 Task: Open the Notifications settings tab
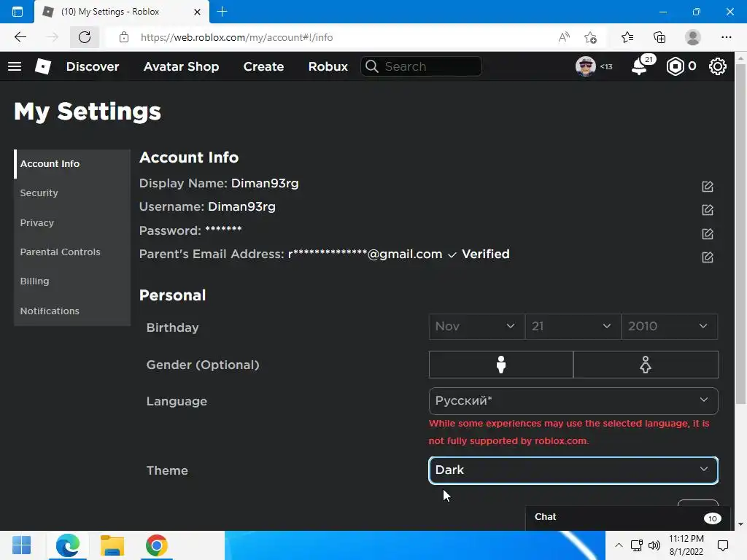(x=72, y=311)
